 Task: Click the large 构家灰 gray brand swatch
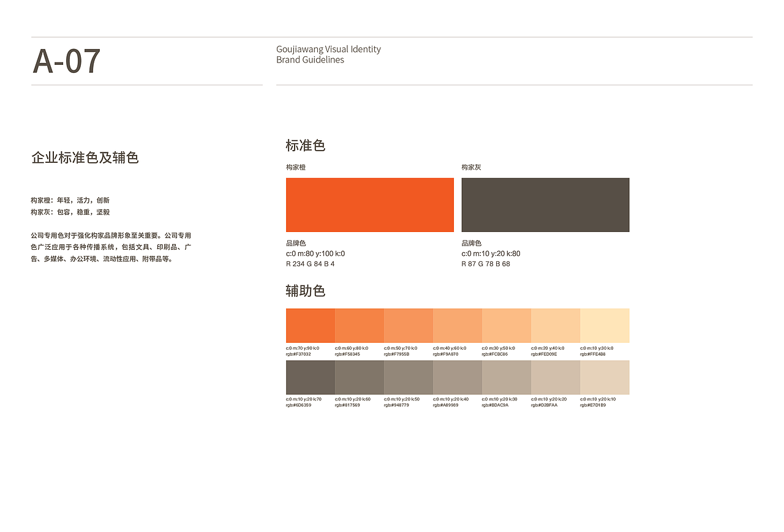point(545,205)
